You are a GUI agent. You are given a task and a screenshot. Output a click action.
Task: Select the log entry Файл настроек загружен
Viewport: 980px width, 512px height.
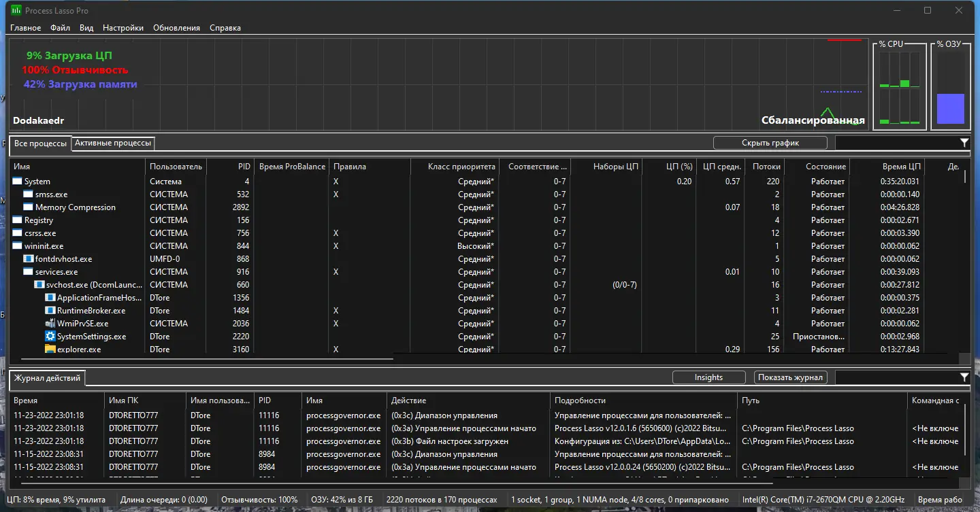coord(450,441)
